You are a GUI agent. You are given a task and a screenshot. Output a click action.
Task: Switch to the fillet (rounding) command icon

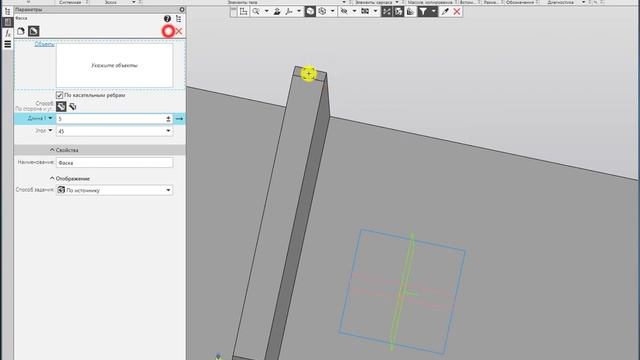pyautogui.click(x=21, y=31)
